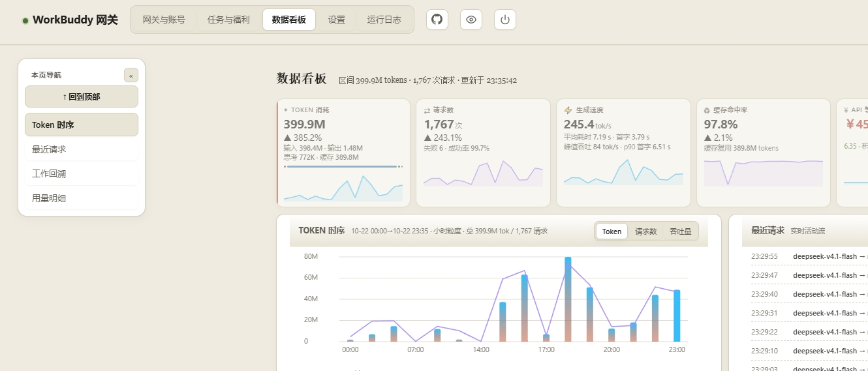Viewport: 868px width, 371px height.
Task: Click the 07:00 axis label
Action: coord(416,349)
